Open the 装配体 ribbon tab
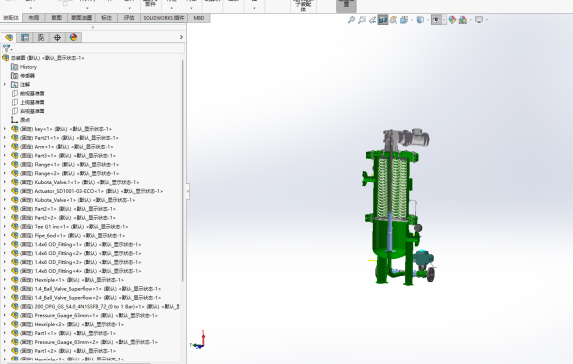573x364 pixels. point(11,18)
